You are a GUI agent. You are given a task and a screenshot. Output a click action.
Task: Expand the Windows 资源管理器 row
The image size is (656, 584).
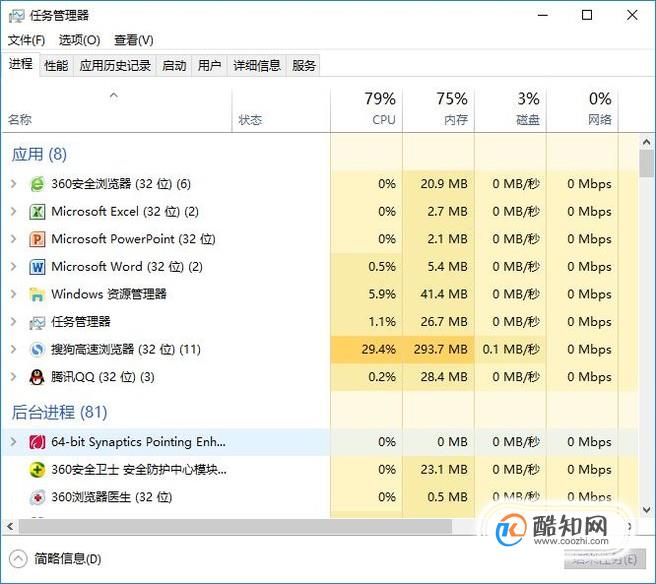point(13,294)
